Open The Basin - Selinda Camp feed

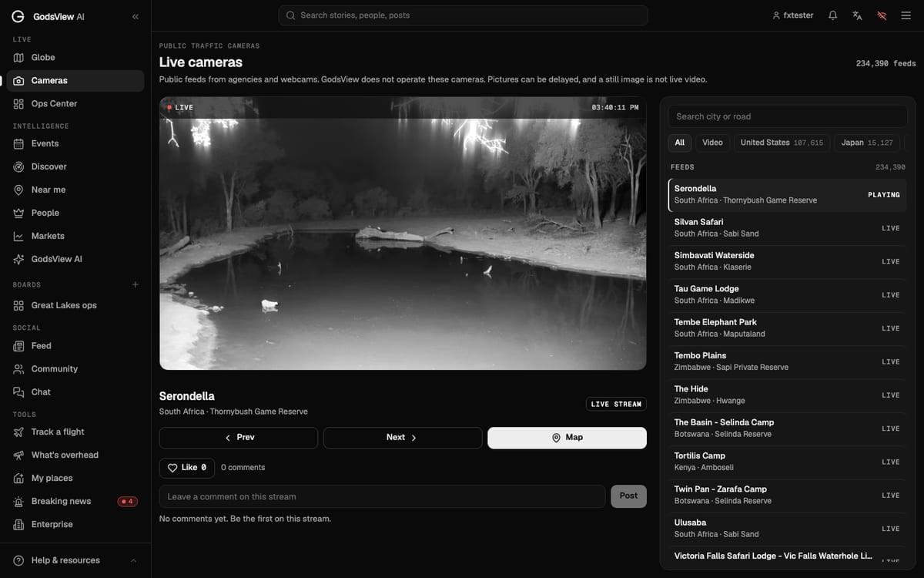[x=788, y=428]
